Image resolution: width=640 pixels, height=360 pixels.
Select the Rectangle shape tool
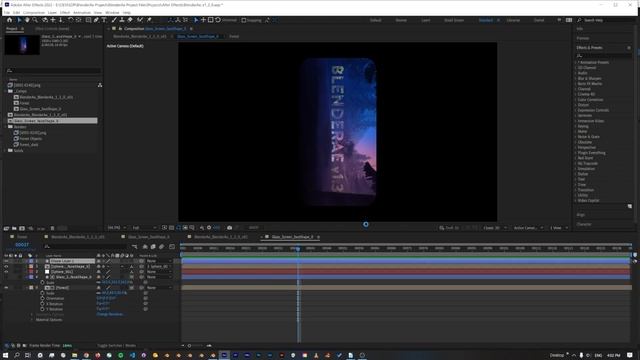click(88, 20)
